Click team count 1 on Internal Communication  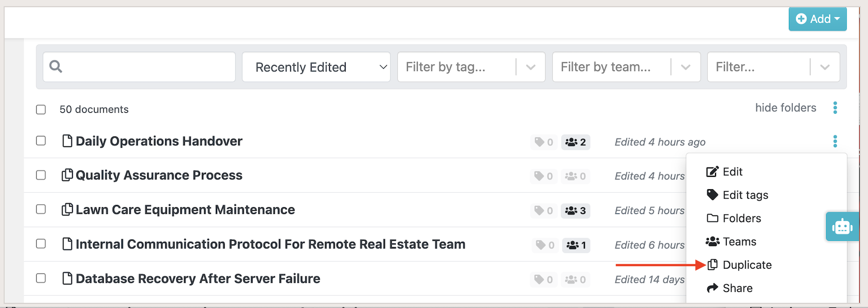click(x=577, y=245)
